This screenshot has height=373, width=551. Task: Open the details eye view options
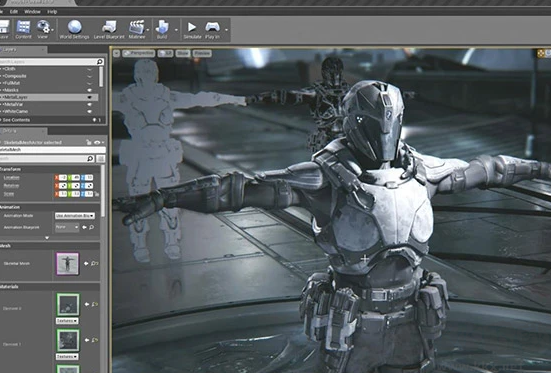point(98,142)
